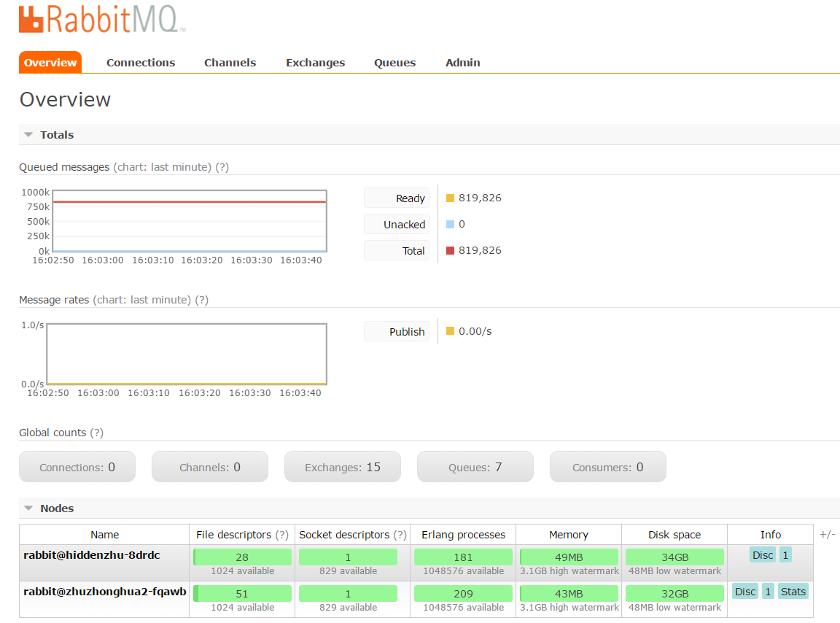Image resolution: width=840 pixels, height=623 pixels.
Task: Open message rates help via its question mark
Action: click(203, 300)
